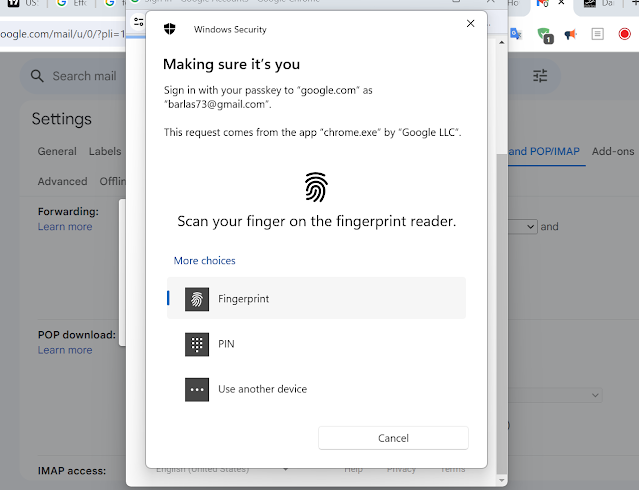Open the green shield extension icon

(544, 35)
